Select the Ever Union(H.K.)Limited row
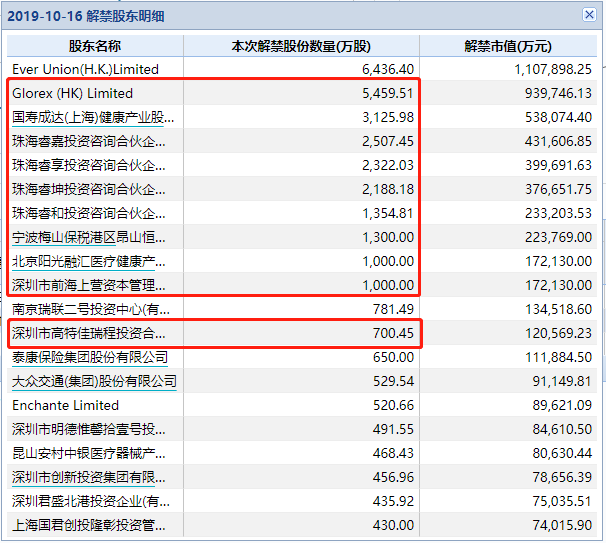The image size is (606, 543). click(302, 69)
